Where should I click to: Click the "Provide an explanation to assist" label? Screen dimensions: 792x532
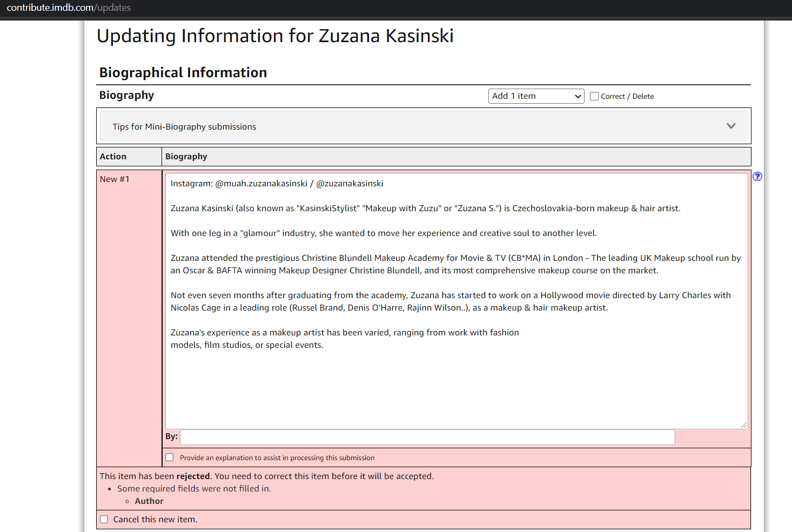[277, 457]
